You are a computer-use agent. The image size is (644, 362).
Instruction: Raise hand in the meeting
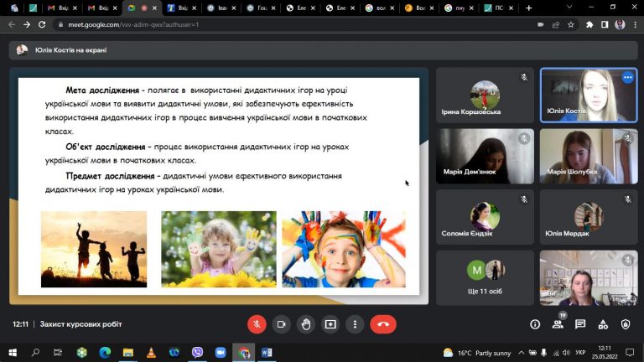[x=306, y=324]
